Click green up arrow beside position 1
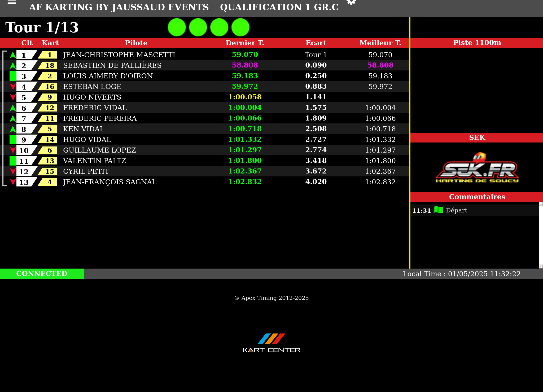 [13, 55]
